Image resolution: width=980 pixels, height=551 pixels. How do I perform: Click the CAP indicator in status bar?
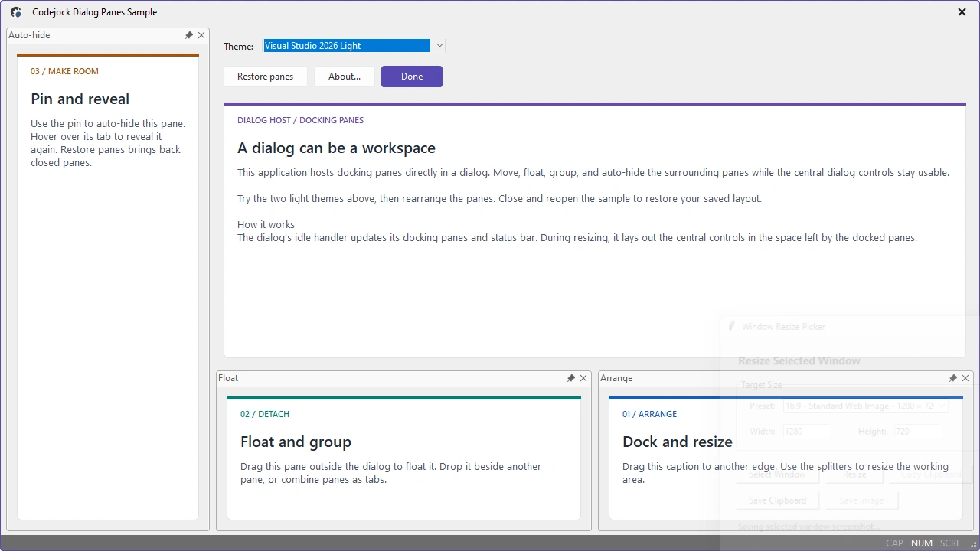894,543
